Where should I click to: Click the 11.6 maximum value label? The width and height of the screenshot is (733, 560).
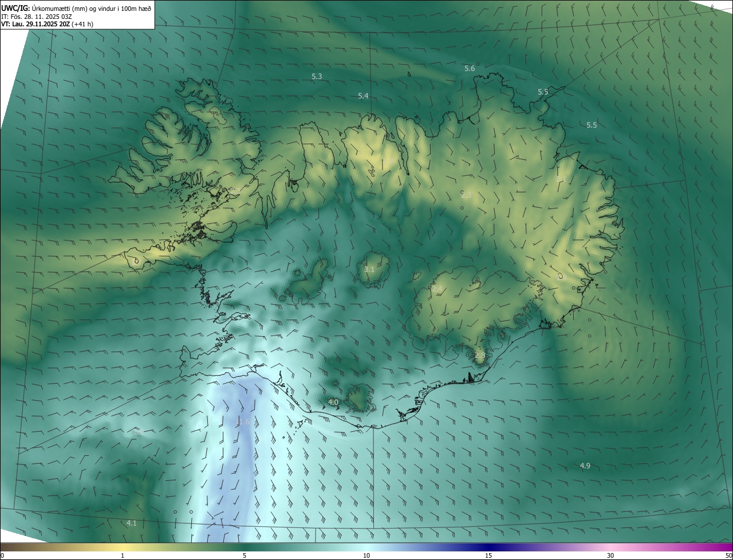[x=243, y=422]
